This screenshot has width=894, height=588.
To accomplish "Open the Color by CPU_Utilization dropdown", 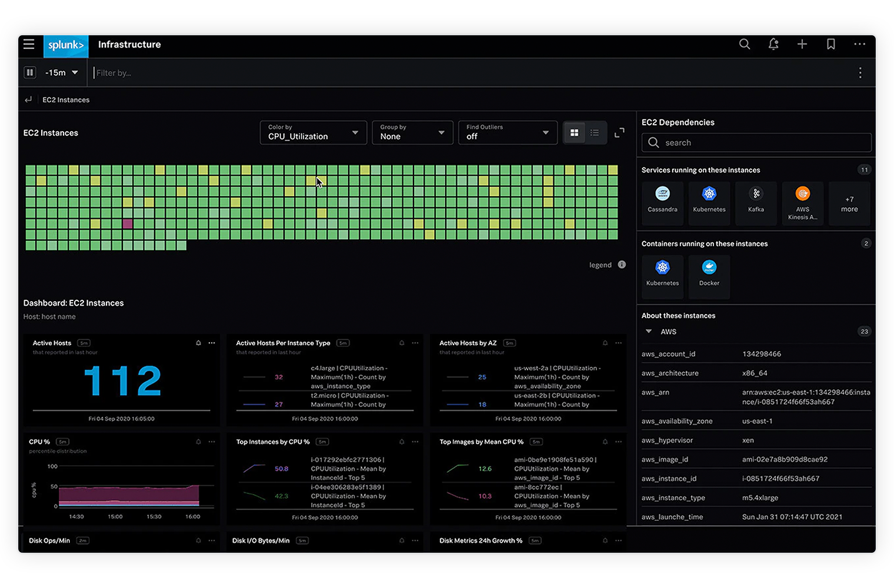I will coord(313,132).
